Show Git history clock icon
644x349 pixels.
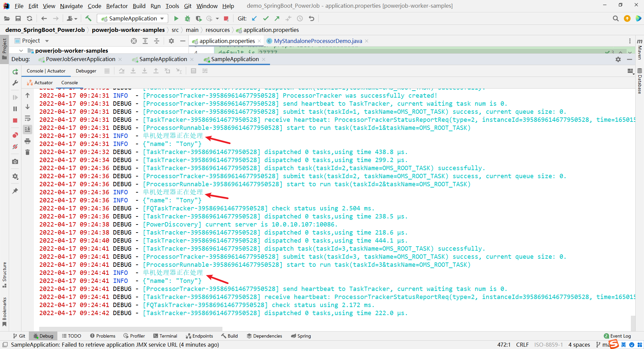coord(300,18)
